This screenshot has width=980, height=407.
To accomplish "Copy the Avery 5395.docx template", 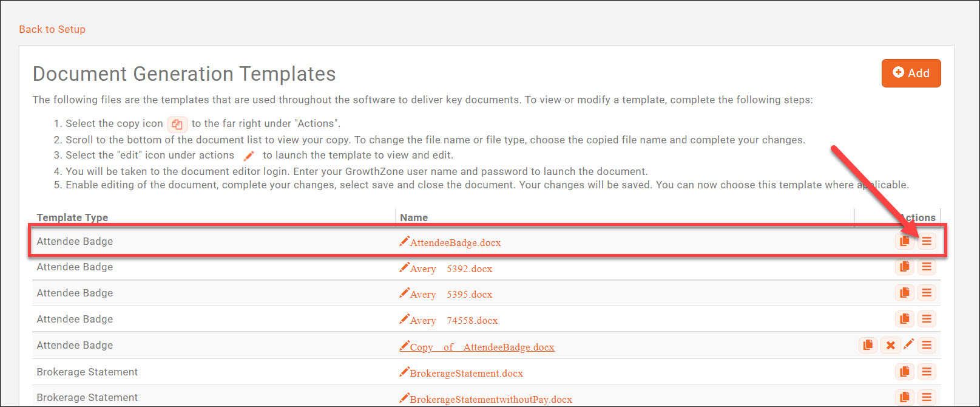I will click(x=904, y=293).
